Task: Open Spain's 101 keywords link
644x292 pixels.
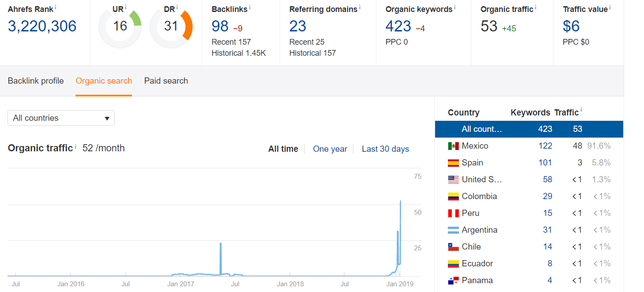Action: tap(546, 163)
